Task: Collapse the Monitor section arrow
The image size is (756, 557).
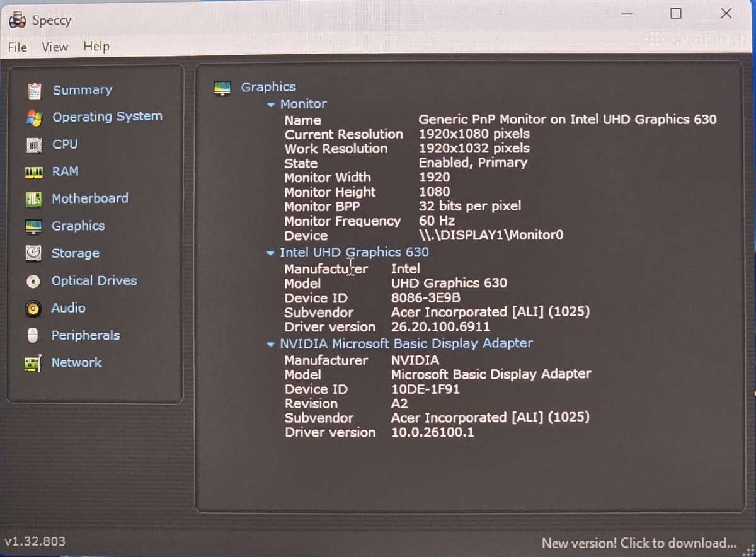Action: point(272,105)
